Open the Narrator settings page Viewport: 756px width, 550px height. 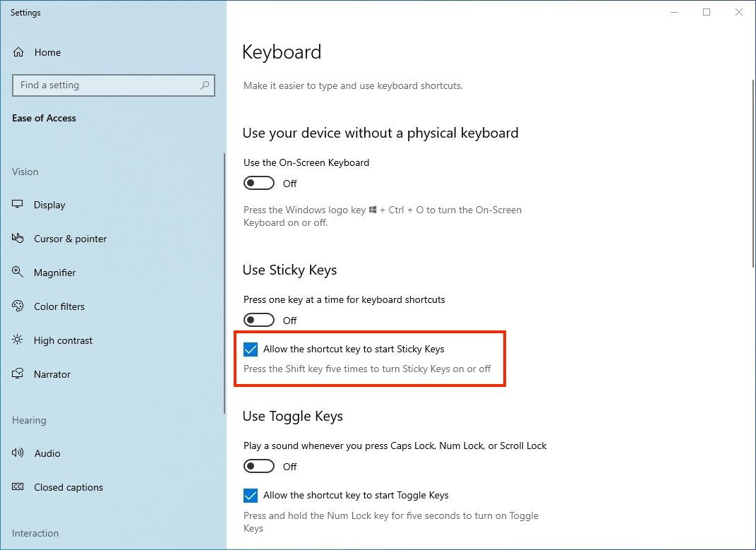click(52, 374)
